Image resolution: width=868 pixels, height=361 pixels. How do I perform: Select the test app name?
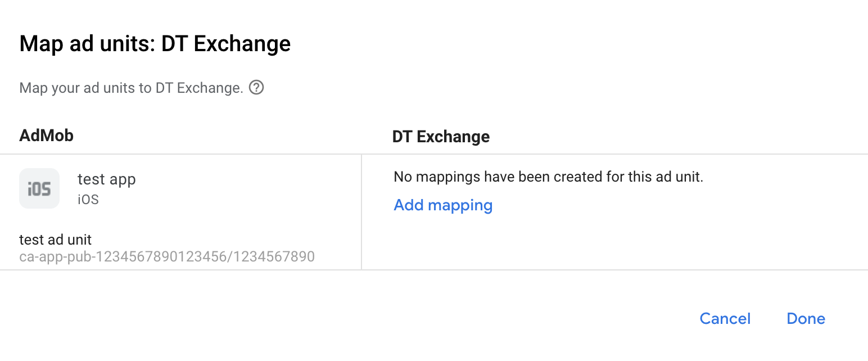coord(106,179)
